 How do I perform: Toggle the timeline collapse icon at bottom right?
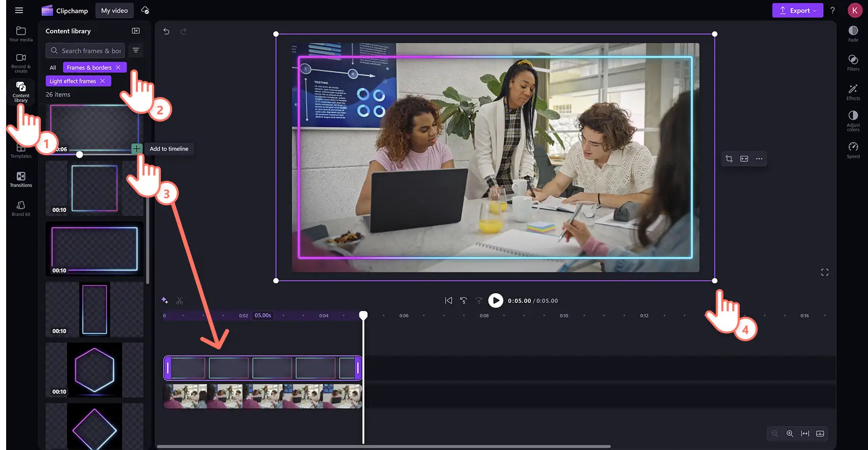tap(820, 434)
